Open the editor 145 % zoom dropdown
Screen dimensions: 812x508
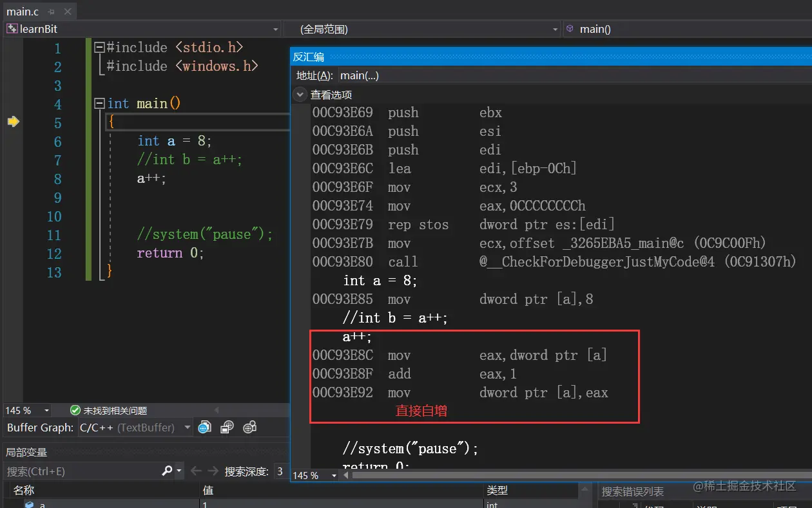pos(46,411)
